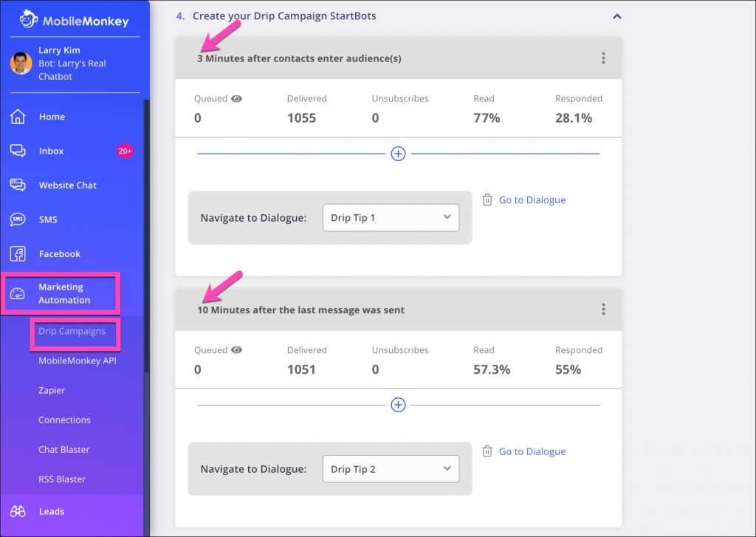This screenshot has width=756, height=537.
Task: Open RSS Blaster submenu item
Action: coord(62,479)
